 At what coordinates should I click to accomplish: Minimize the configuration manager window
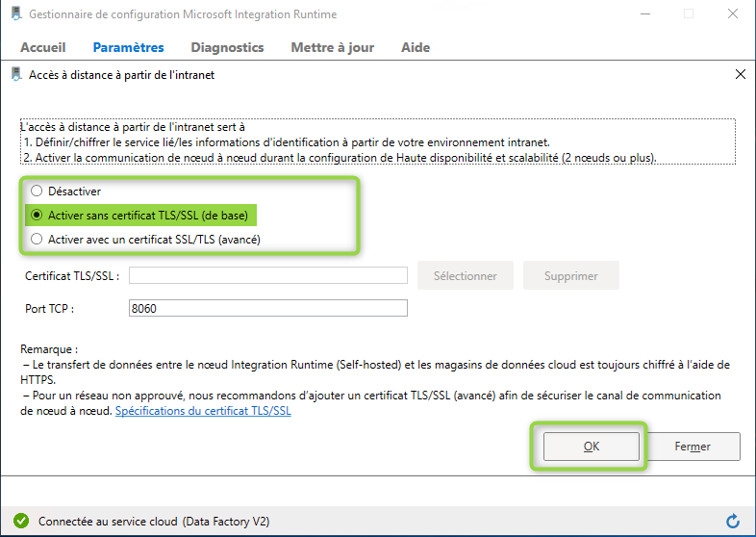(x=645, y=14)
